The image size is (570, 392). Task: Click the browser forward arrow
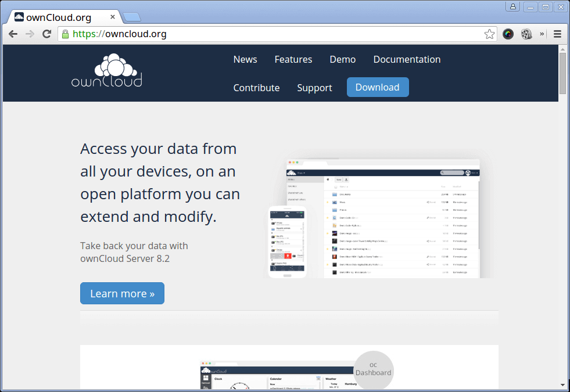[30, 34]
